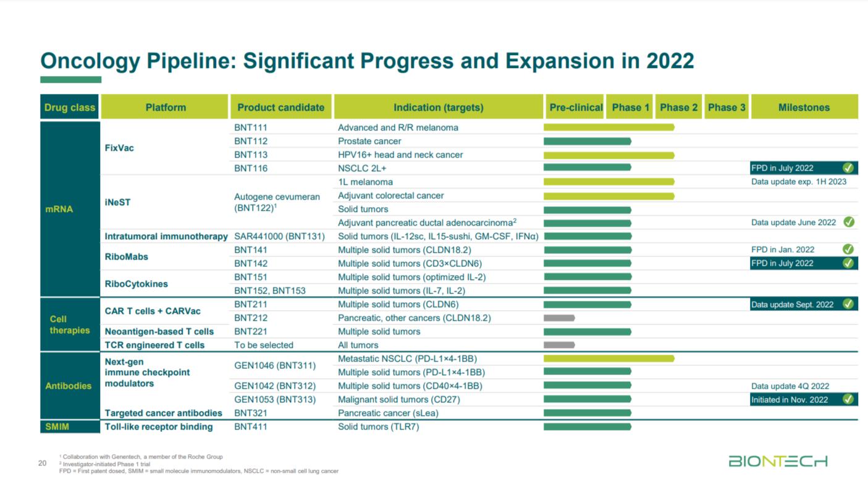Click the Cell therapies drug class cell
868x487 pixels.
[70, 324]
